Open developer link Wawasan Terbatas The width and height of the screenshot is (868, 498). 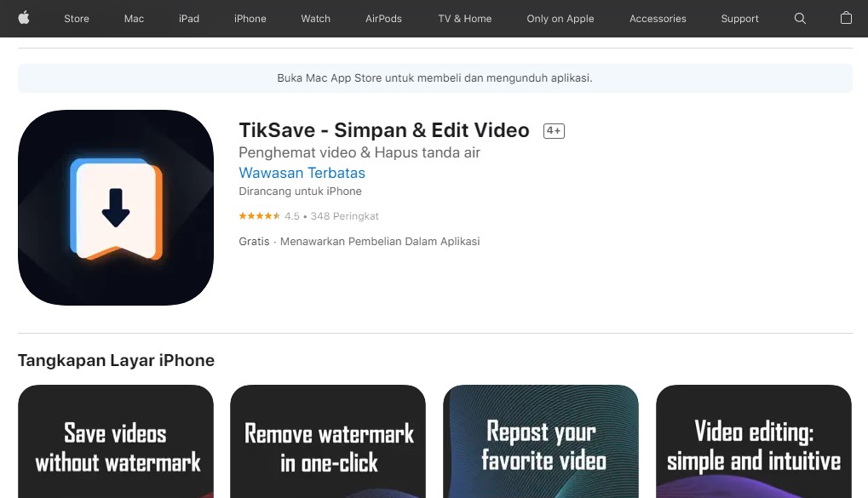[x=302, y=173]
